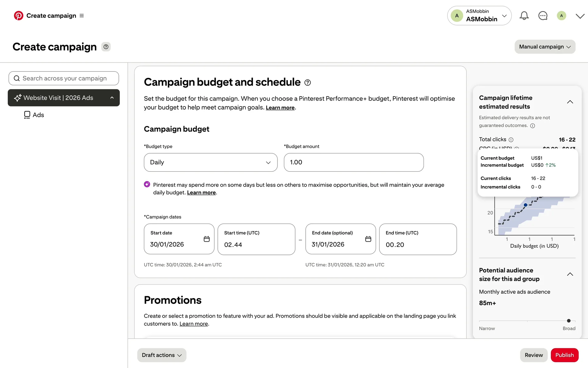Open the End date calendar picker icon
The image size is (588, 368).
click(x=368, y=239)
